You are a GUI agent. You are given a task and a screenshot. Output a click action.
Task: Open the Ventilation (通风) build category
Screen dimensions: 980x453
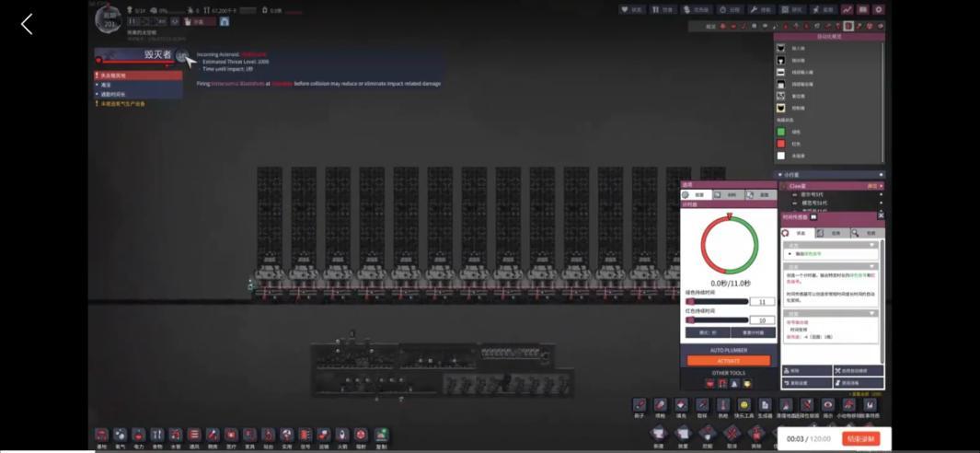pos(194,435)
